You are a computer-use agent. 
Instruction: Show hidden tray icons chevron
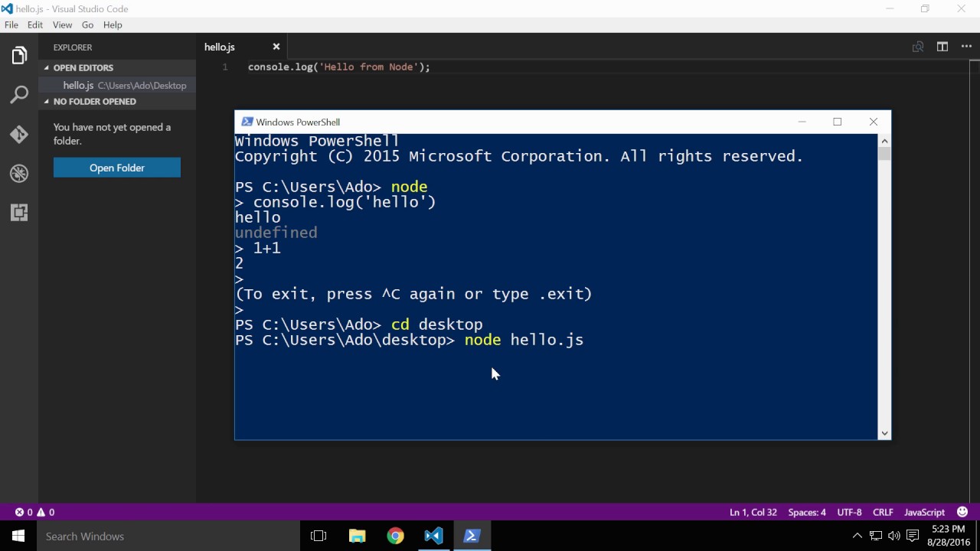857,536
